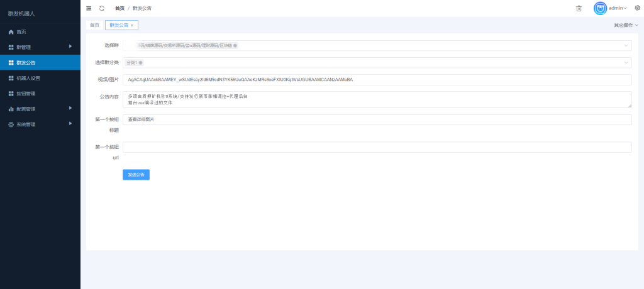Click the 发送公告 button
This screenshot has width=644, height=289.
(x=136, y=175)
